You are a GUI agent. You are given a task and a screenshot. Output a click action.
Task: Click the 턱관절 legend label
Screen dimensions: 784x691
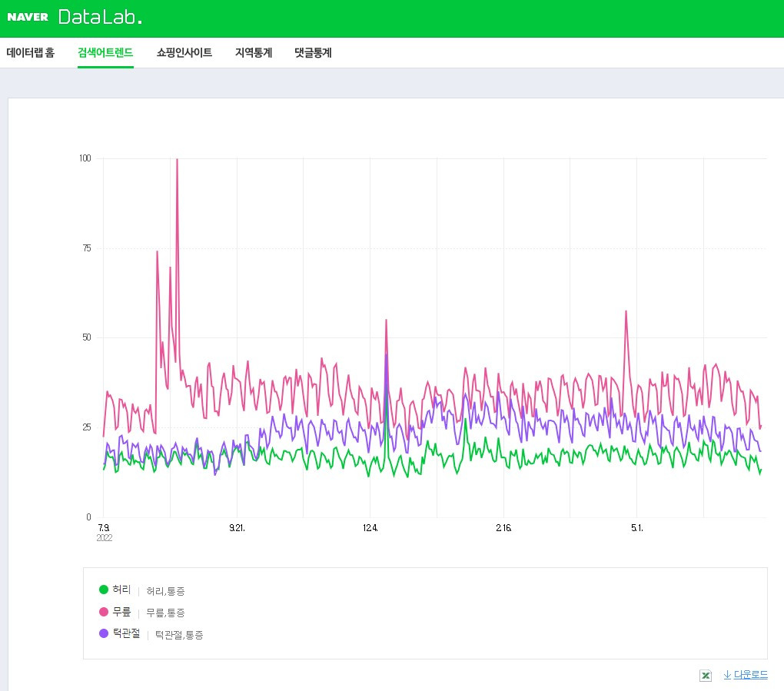pos(126,633)
